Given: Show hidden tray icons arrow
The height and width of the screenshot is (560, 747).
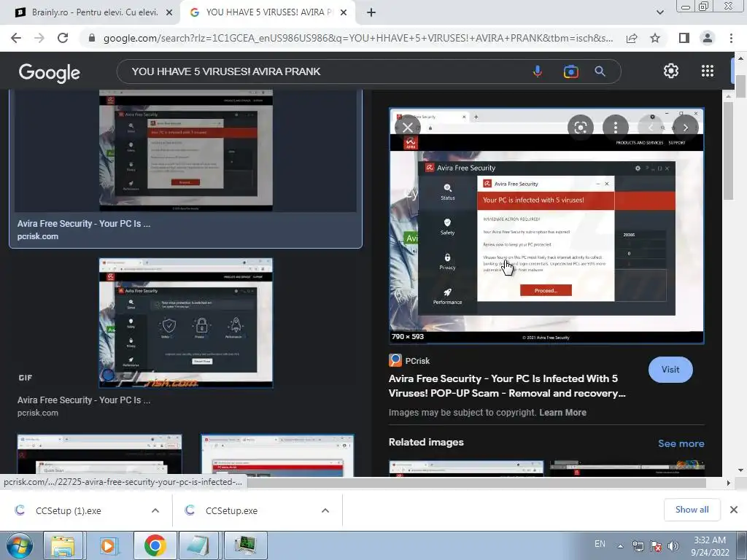Looking at the screenshot, I should 620,546.
